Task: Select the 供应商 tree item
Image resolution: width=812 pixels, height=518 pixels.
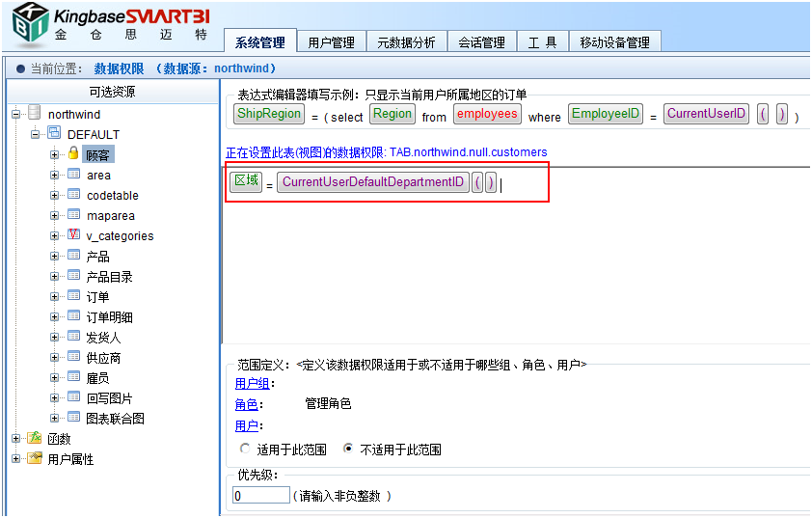Action: click(x=103, y=358)
